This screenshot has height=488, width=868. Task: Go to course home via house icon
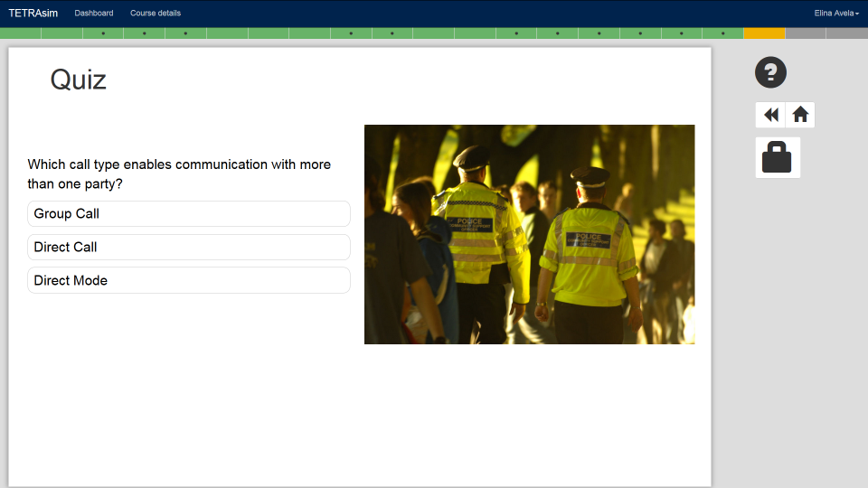pos(800,115)
